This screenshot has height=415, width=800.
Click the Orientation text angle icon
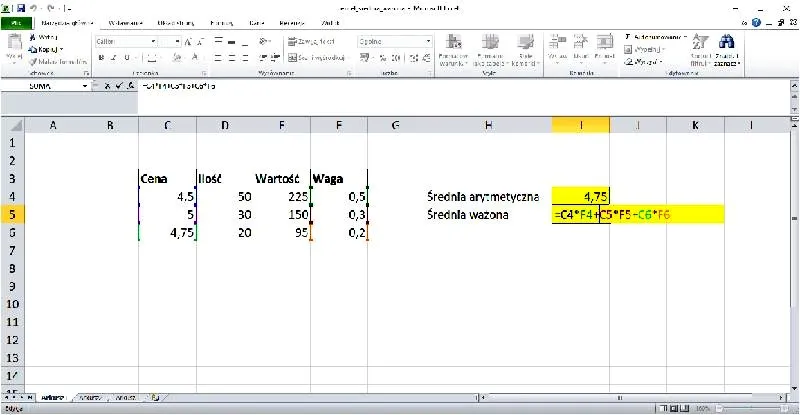(263, 41)
